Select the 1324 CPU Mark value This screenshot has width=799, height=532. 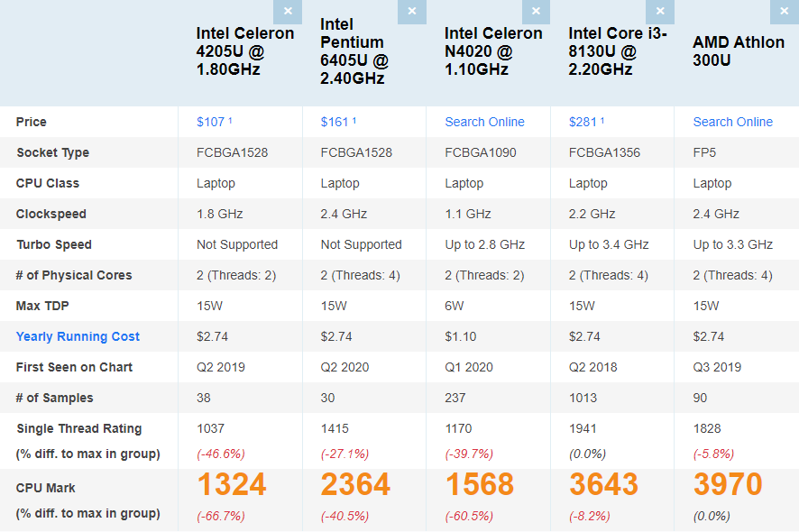tap(232, 485)
